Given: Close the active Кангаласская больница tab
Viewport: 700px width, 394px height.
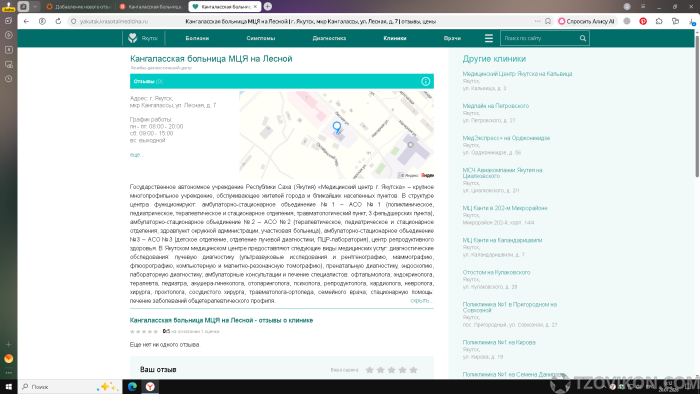Looking at the screenshot, I should [255, 7].
